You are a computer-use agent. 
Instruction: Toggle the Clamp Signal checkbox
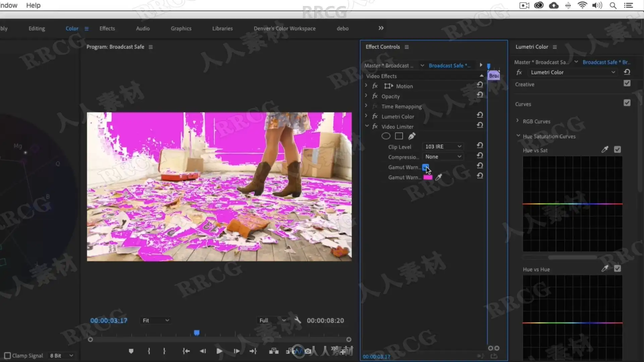(7, 355)
